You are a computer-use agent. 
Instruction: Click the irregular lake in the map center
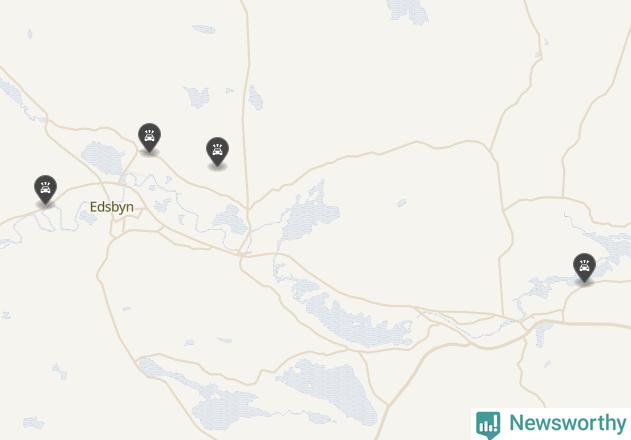point(309,211)
